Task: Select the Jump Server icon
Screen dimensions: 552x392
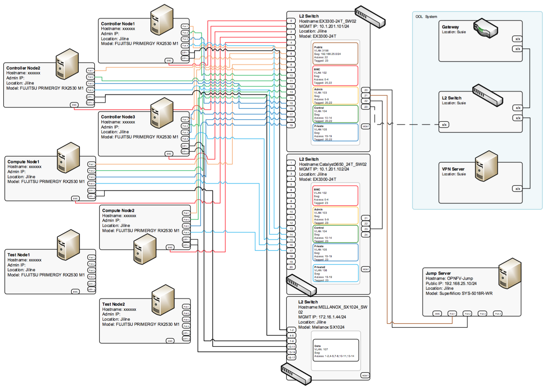Action: 510,273
